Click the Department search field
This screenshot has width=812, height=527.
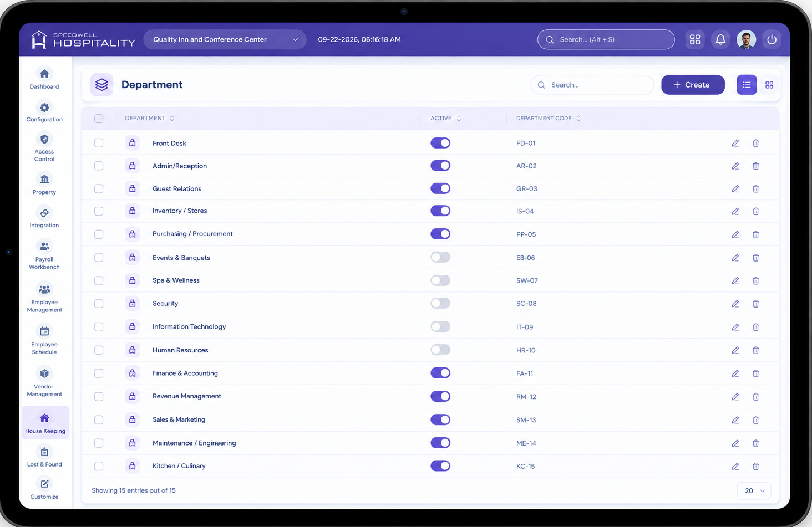(x=592, y=85)
